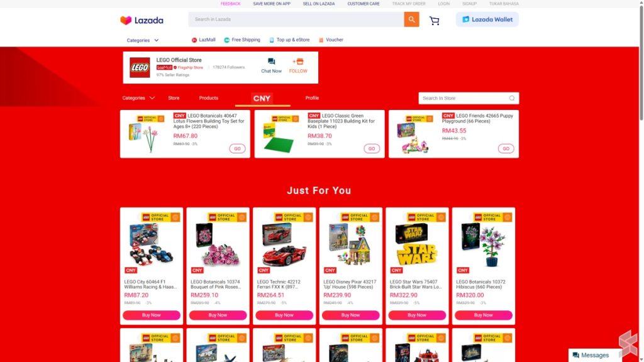Open the Voucher link
Viewport: 644px width, 362px height.
point(331,40)
